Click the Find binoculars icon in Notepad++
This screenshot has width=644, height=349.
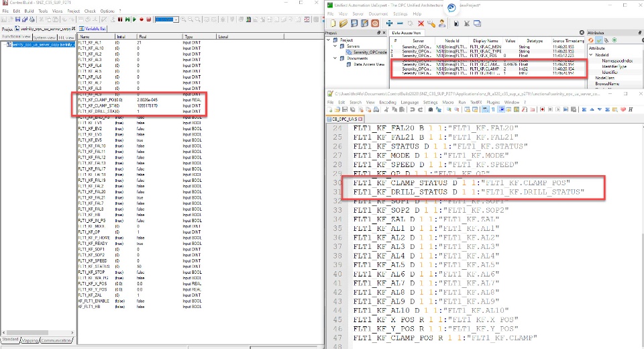pyautogui.click(x=431, y=109)
